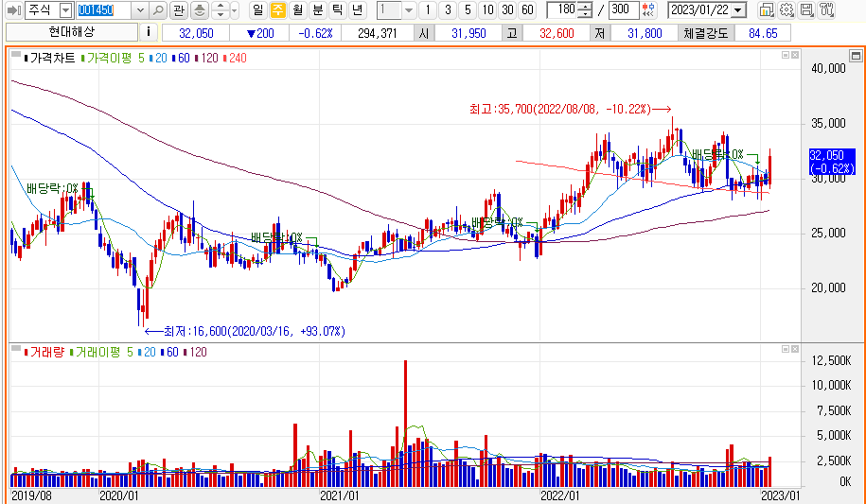This screenshot has width=866, height=504.
Task: Click the bar count spinner arrows
Action: [x=587, y=10]
